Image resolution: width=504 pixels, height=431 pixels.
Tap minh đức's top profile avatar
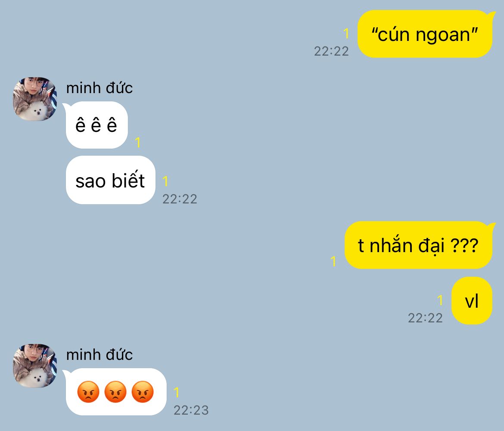tap(35, 99)
